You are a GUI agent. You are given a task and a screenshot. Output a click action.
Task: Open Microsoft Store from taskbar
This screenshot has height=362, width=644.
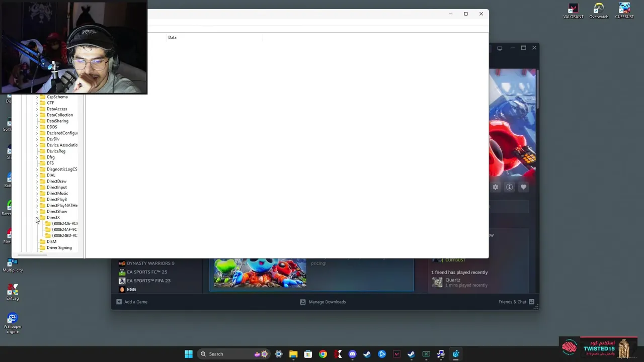(x=308, y=354)
